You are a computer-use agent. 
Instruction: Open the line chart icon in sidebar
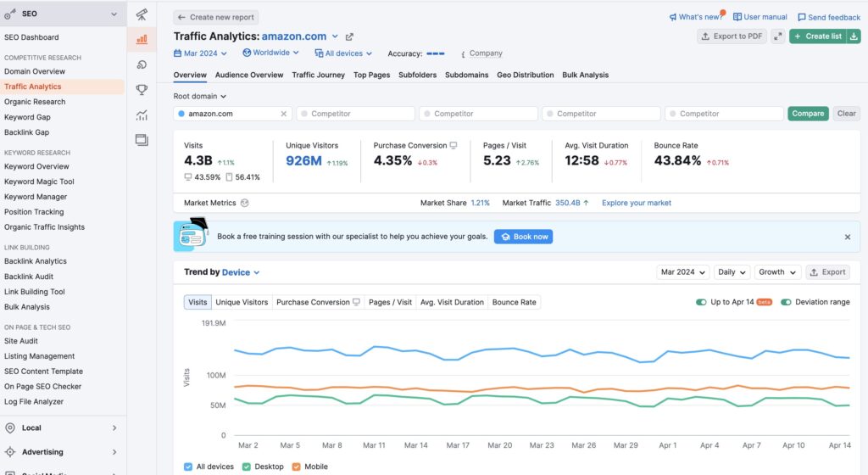click(142, 115)
